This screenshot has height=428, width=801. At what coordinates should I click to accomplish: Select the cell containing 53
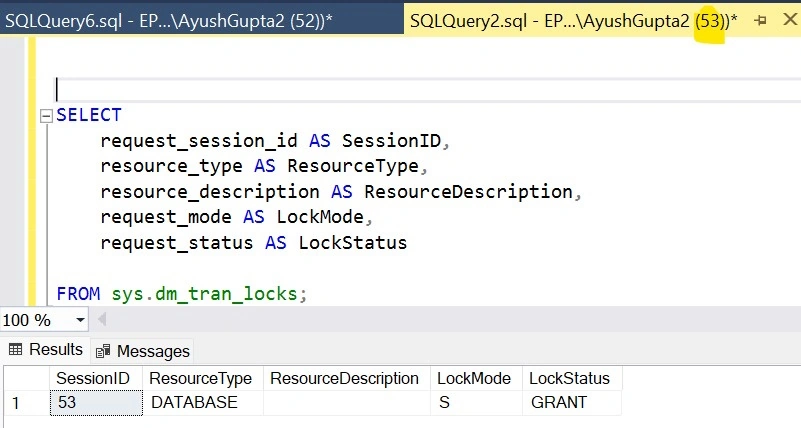tap(96, 402)
